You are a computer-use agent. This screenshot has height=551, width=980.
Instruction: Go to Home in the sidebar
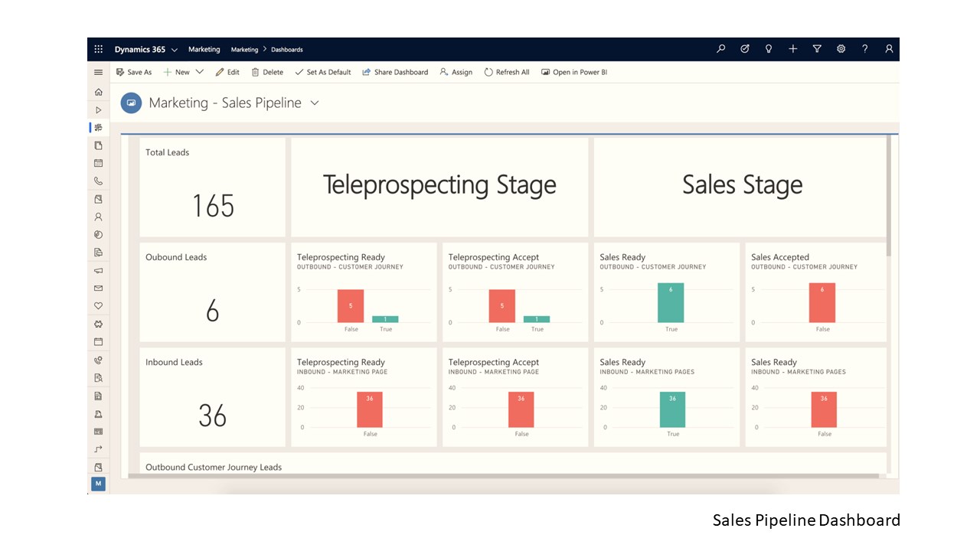point(98,92)
